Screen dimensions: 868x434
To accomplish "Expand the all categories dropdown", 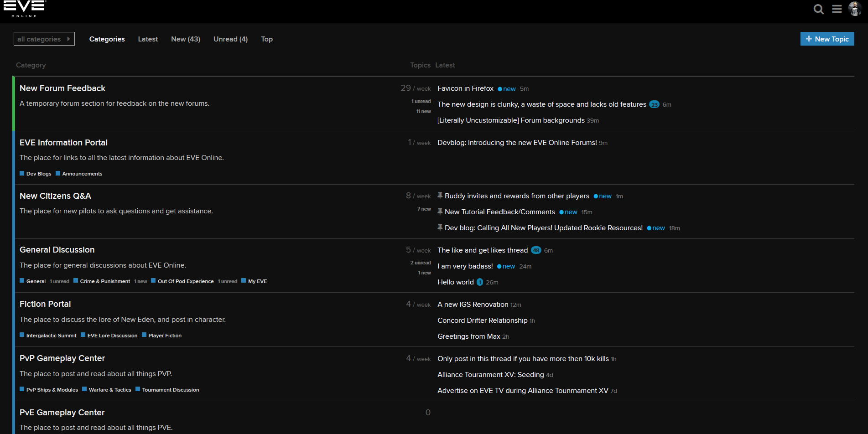I will click(44, 39).
